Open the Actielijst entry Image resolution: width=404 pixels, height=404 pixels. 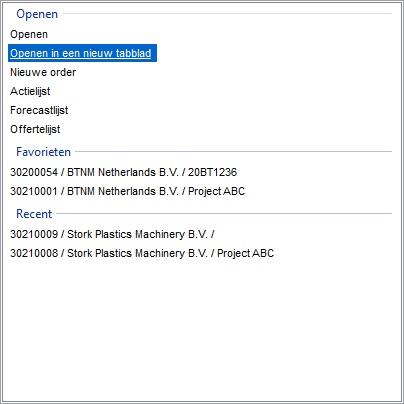pyautogui.click(x=30, y=91)
